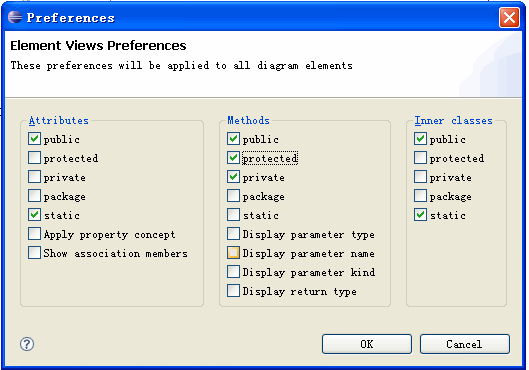Close the Preferences dialog with X
Image resolution: width=529 pixels, height=370 pixels.
(509, 18)
